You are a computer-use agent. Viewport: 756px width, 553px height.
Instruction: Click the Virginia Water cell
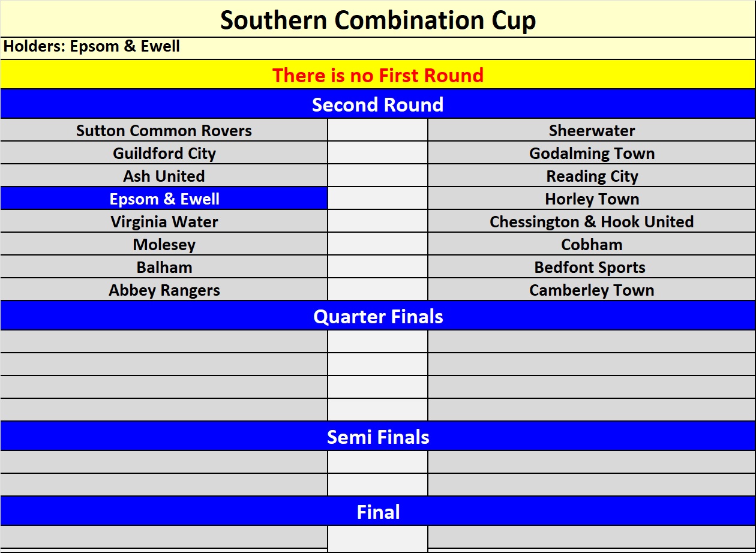point(164,222)
